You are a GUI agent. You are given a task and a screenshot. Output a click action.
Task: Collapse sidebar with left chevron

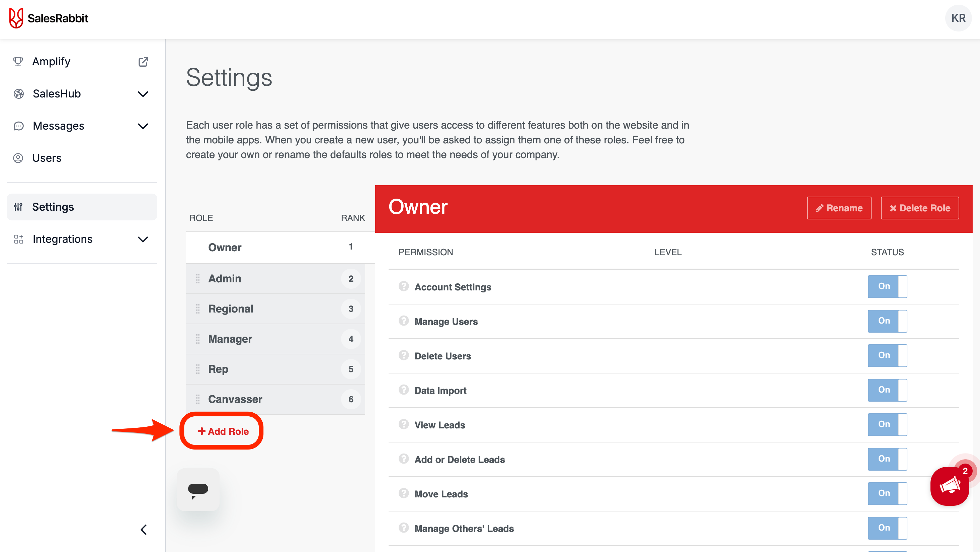click(x=144, y=530)
